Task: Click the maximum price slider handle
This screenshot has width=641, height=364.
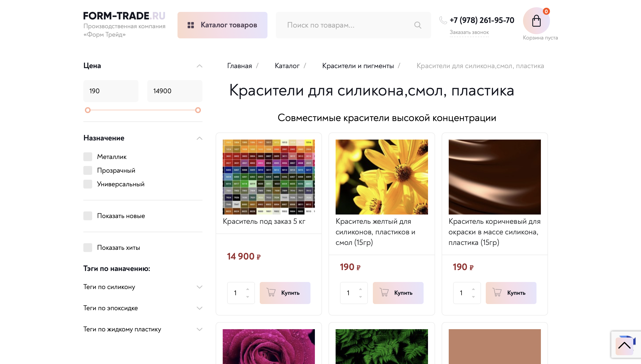Action: (x=198, y=110)
